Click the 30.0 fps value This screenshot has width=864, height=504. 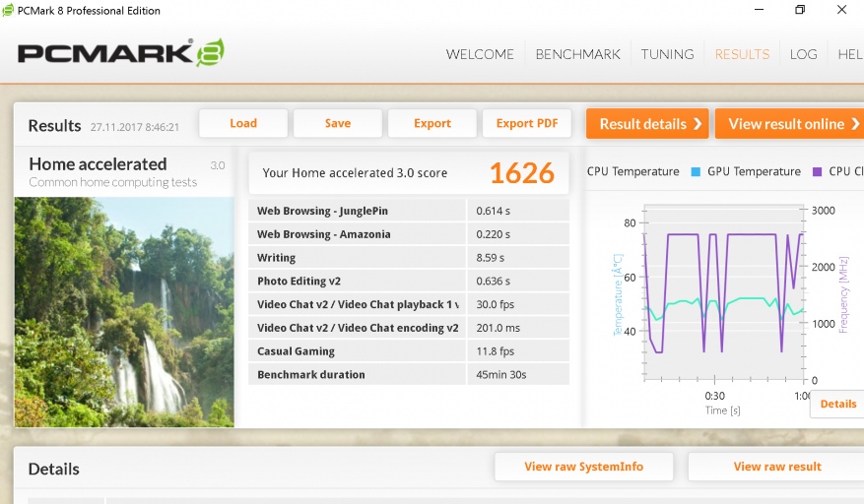(x=495, y=304)
